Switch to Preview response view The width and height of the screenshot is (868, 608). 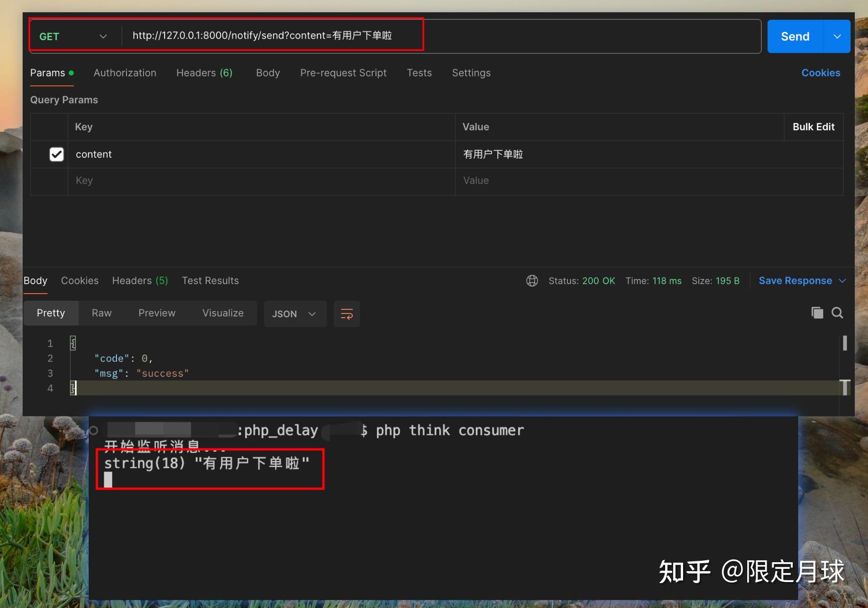tap(157, 313)
